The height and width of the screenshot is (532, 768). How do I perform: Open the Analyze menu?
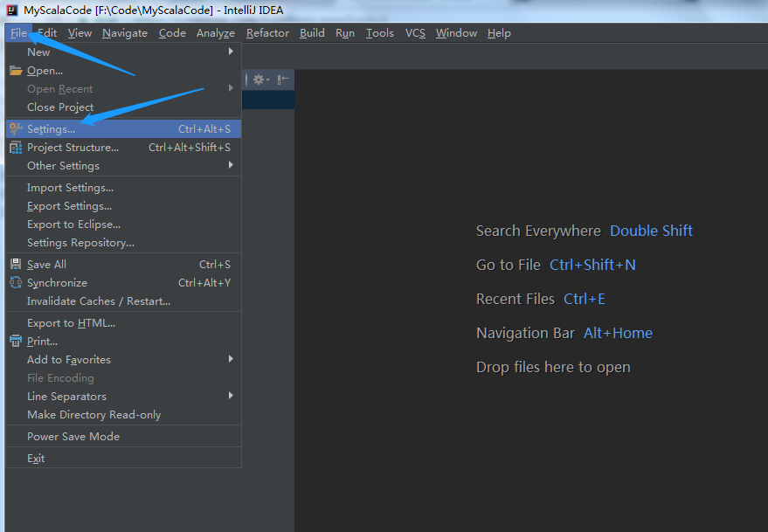coord(216,33)
